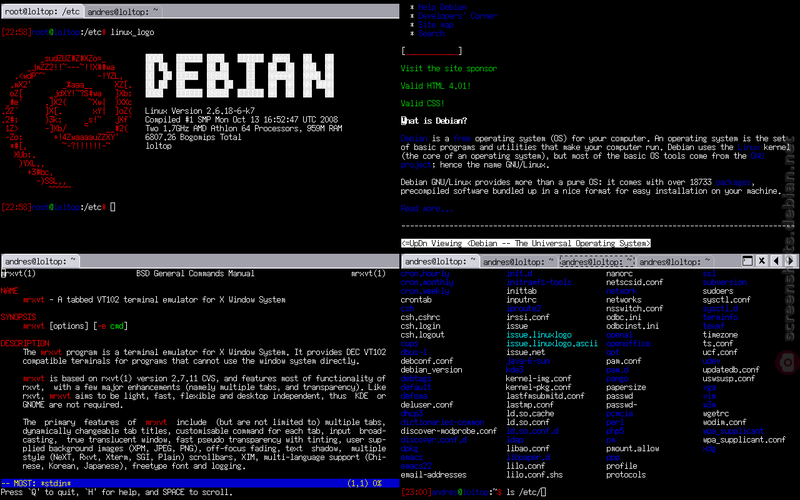Click the 'init.d' directory name

[519, 273]
